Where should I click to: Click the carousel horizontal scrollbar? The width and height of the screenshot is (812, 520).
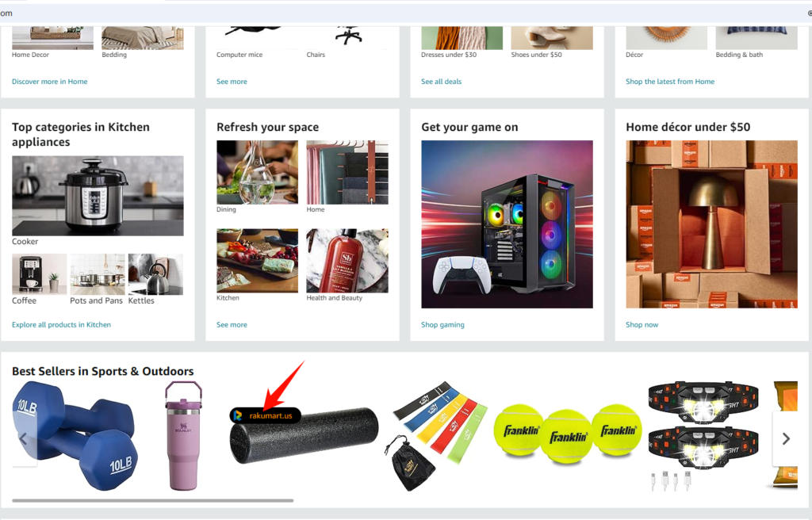click(x=153, y=500)
